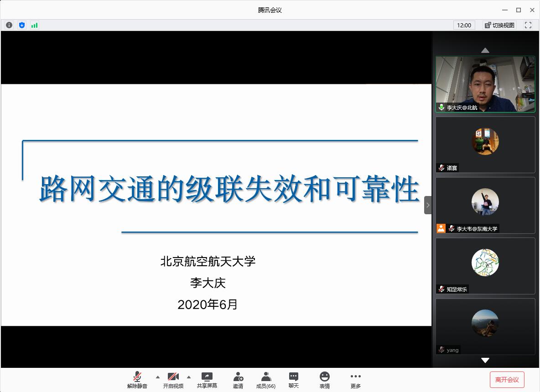The image size is (540, 392).
Task: Open more options 更多
Action: 355,380
